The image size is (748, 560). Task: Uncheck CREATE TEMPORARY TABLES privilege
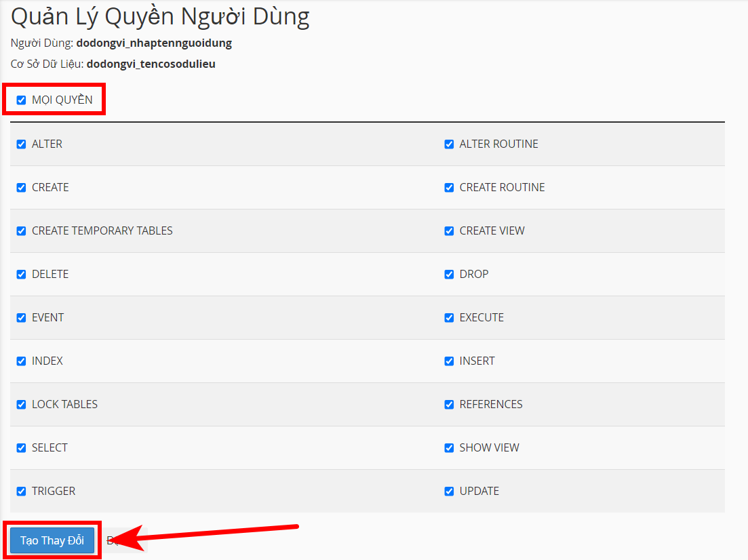click(x=21, y=231)
